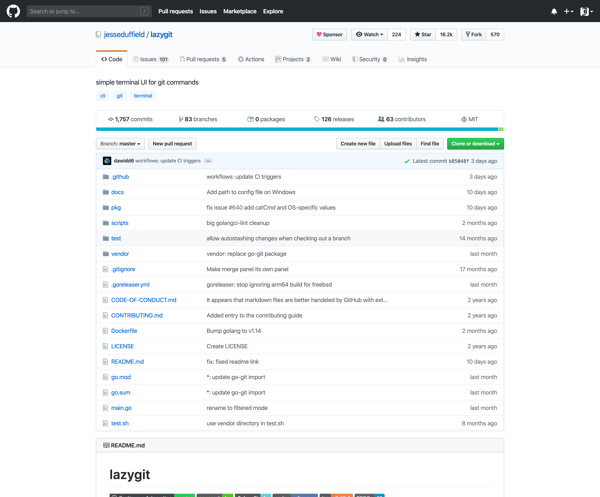Image resolution: width=600 pixels, height=497 pixels.
Task: Open commit 'Bump golang to v1.14'
Action: (x=234, y=331)
